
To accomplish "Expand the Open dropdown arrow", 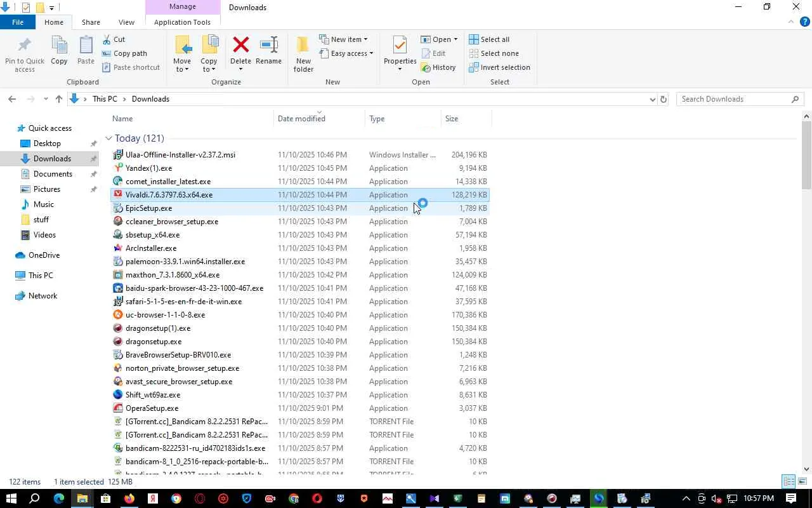I will tap(455, 39).
